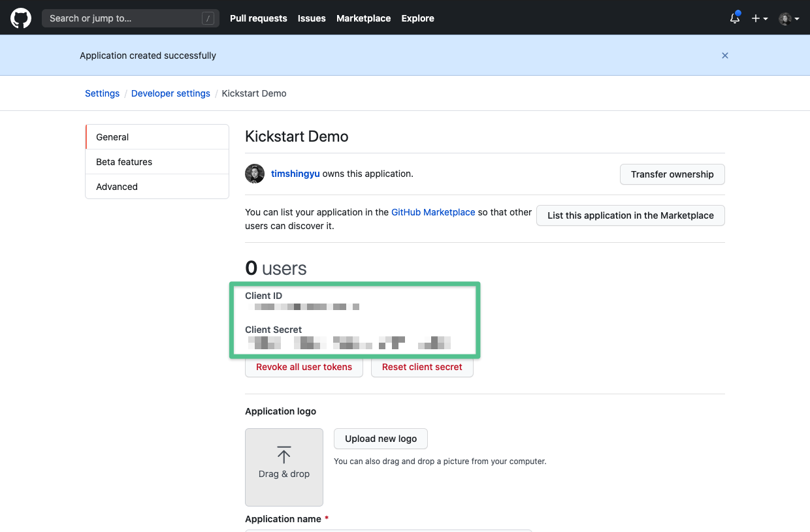Click Revoke all user tokens
This screenshot has width=810, height=532.
(x=304, y=367)
